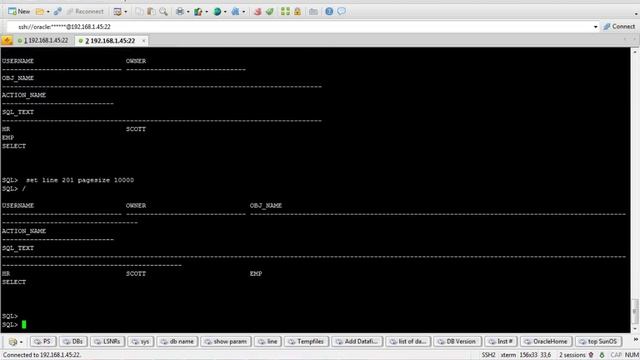Click the green tile layout icon
640x360 pixels.
click(285, 11)
